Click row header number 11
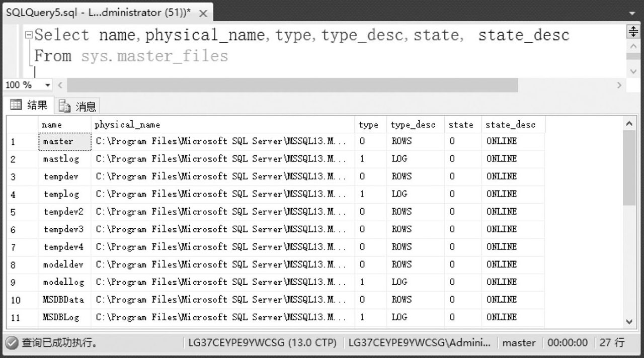 point(22,318)
